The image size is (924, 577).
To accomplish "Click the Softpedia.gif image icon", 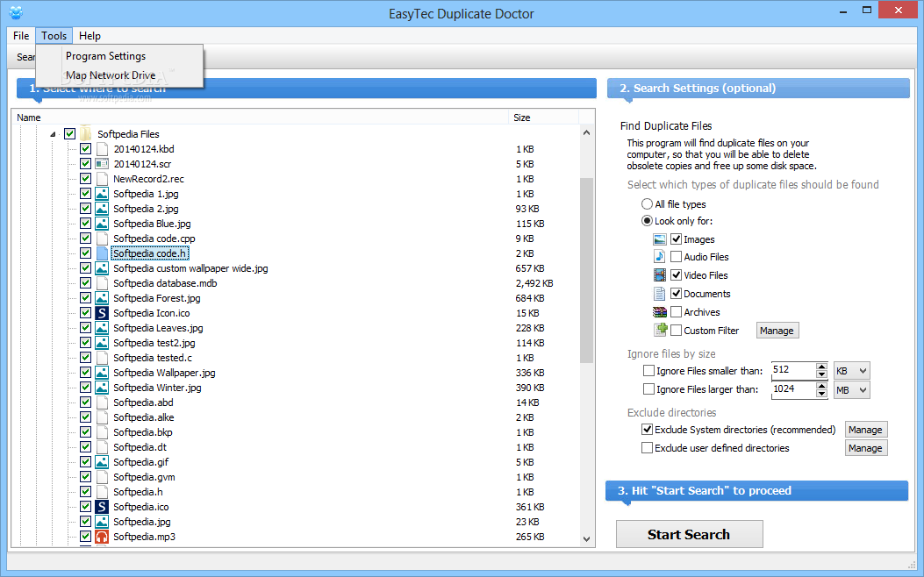I will 102,461.
